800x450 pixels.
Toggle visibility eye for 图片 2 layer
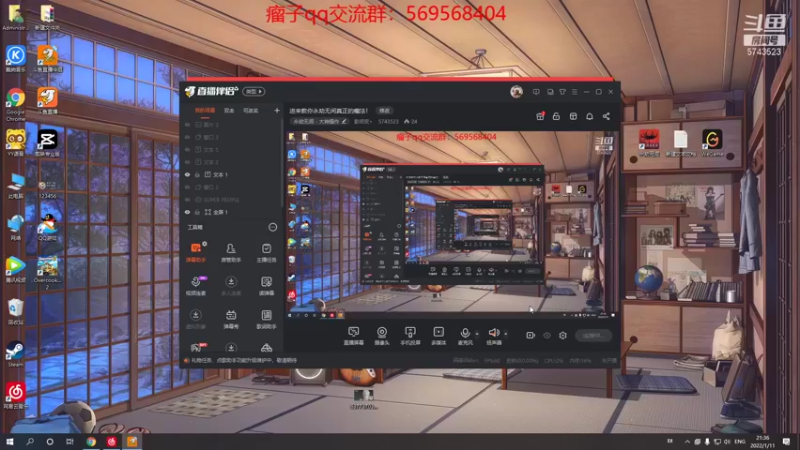[x=187, y=124]
